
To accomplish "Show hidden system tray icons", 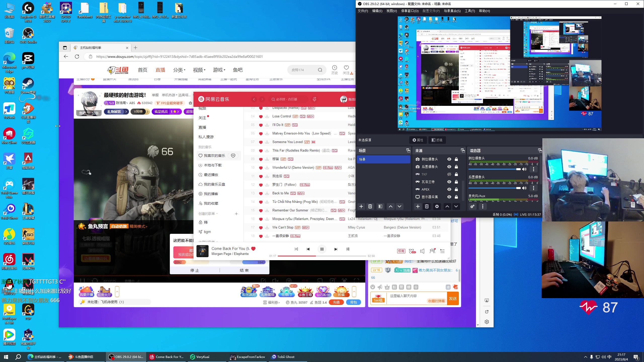I will (x=585, y=357).
